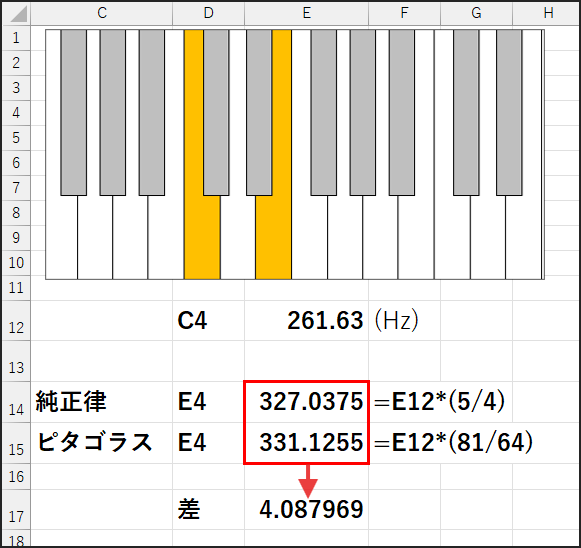This screenshot has height=548, width=581.
Task: Select row 17 header
Action: click(16, 509)
